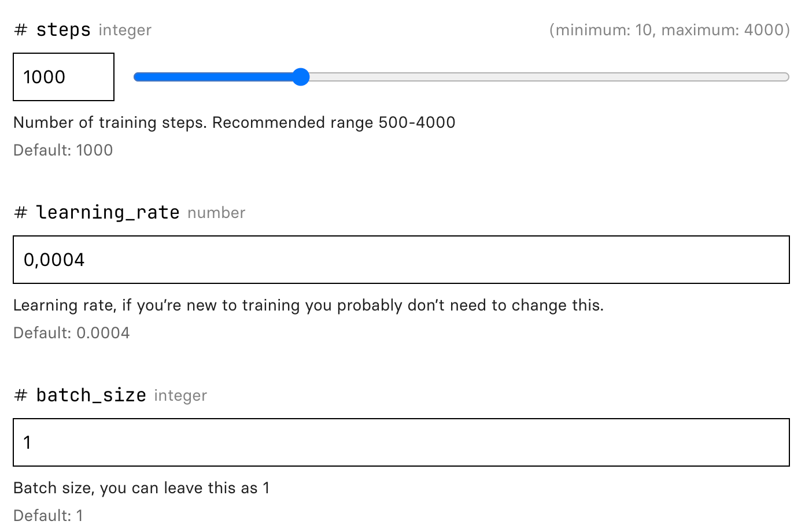The image size is (805, 532).
Task: Click the 'Default: 0.0004' text
Action: click(x=72, y=333)
